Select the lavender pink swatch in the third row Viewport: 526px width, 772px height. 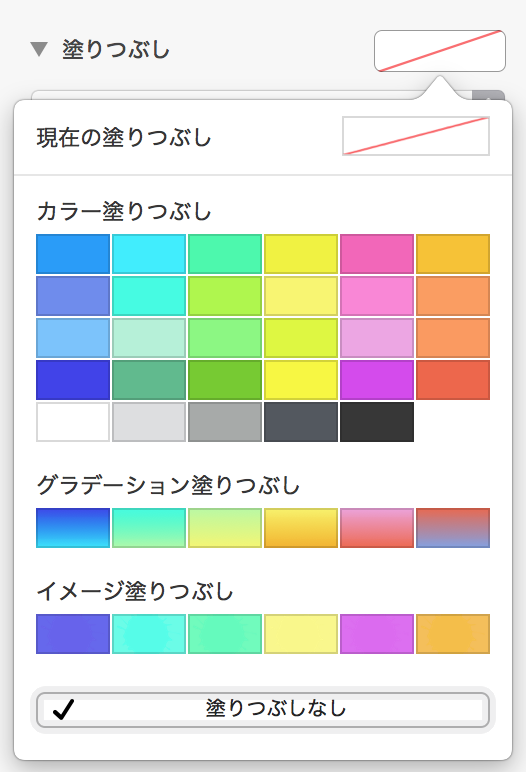click(377, 338)
